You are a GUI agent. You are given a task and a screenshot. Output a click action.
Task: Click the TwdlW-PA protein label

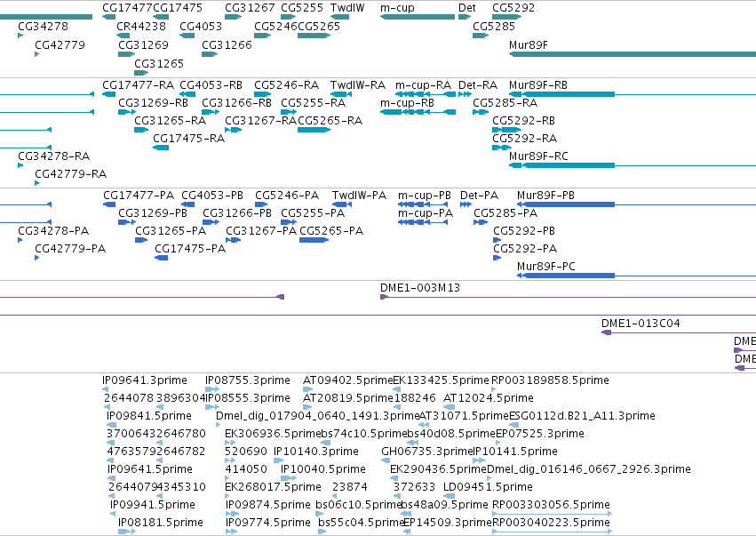(359, 196)
